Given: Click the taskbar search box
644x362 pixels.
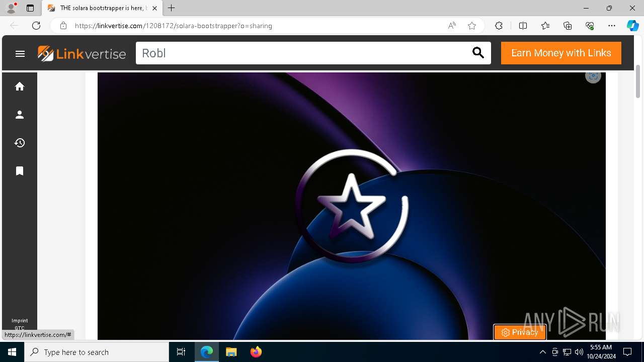Looking at the screenshot, I should 97,352.
